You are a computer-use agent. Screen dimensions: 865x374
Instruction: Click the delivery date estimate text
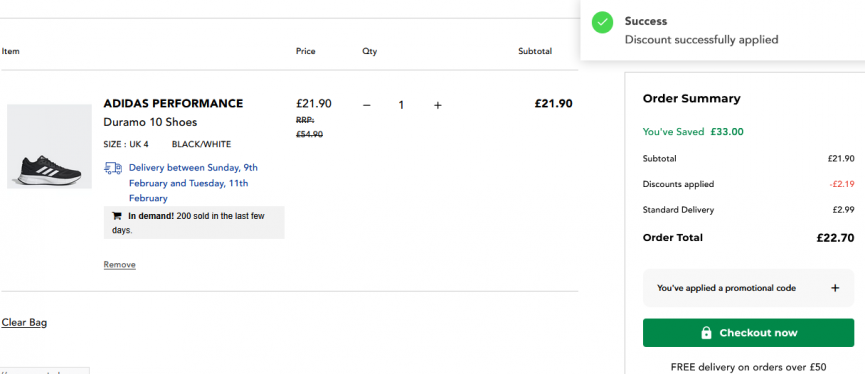(x=193, y=183)
